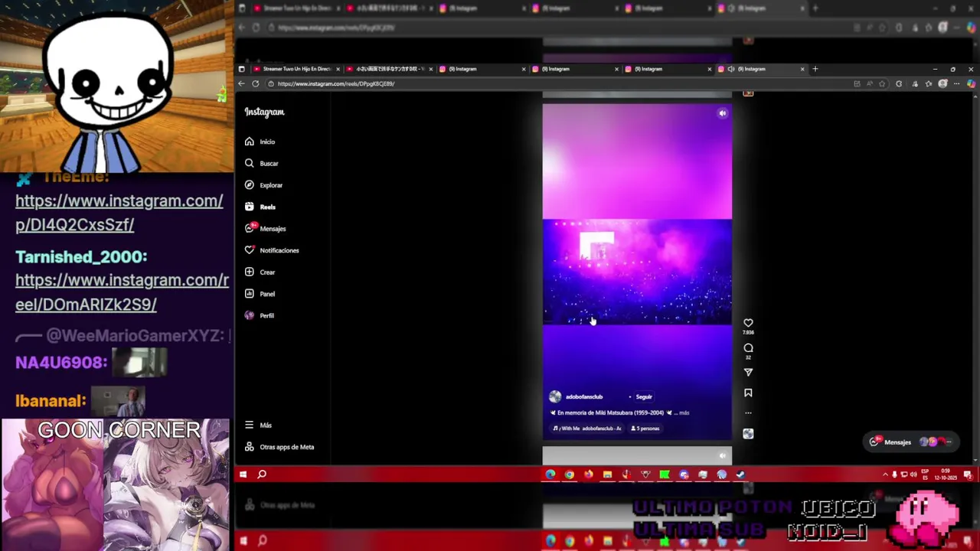Viewport: 980px width, 551px height.
Task: Open Tarnished_2000's Instagram reel link
Action: click(x=122, y=292)
